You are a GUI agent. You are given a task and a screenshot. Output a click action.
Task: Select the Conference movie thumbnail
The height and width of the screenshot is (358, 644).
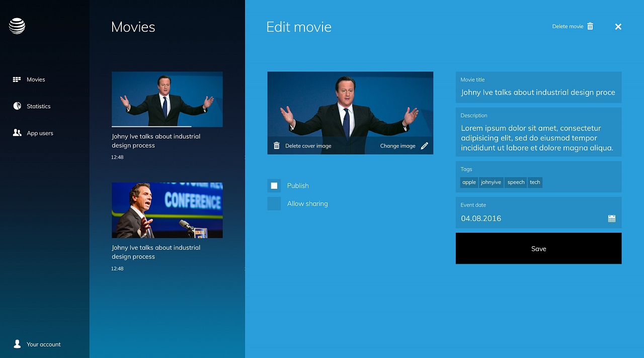tap(167, 210)
